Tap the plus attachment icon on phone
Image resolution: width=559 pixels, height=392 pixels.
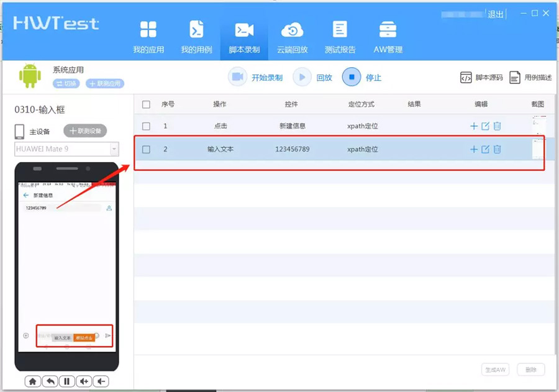coord(25,335)
